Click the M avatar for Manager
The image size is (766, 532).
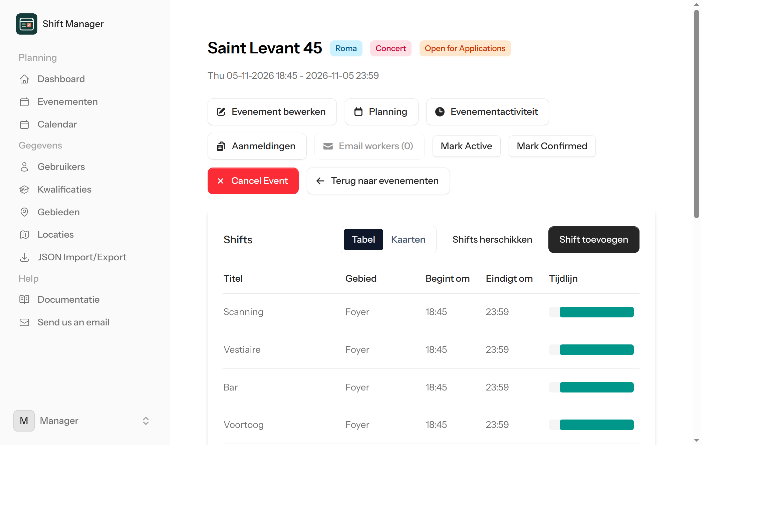pos(24,421)
